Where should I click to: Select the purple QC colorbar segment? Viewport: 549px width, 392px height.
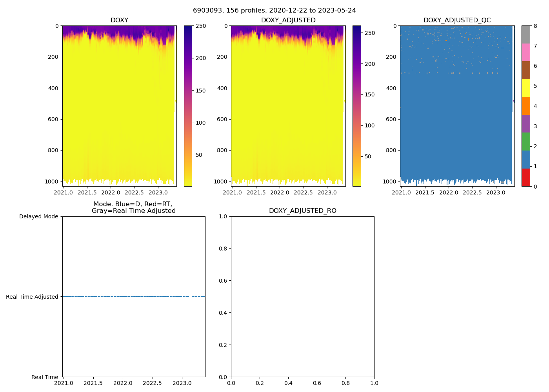(x=525, y=123)
